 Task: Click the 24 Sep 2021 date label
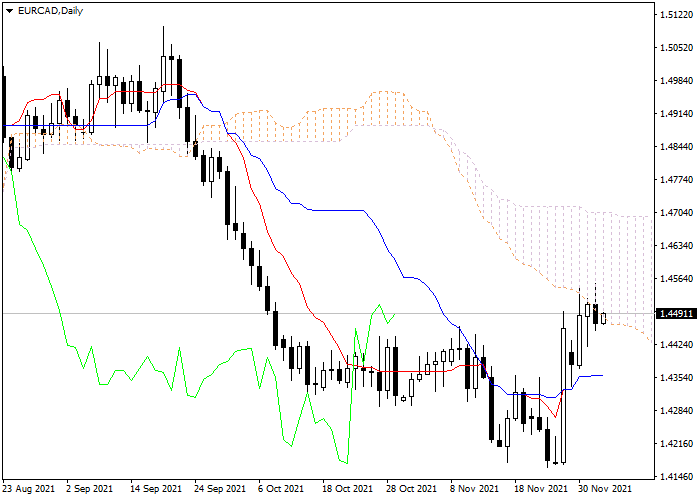220,489
